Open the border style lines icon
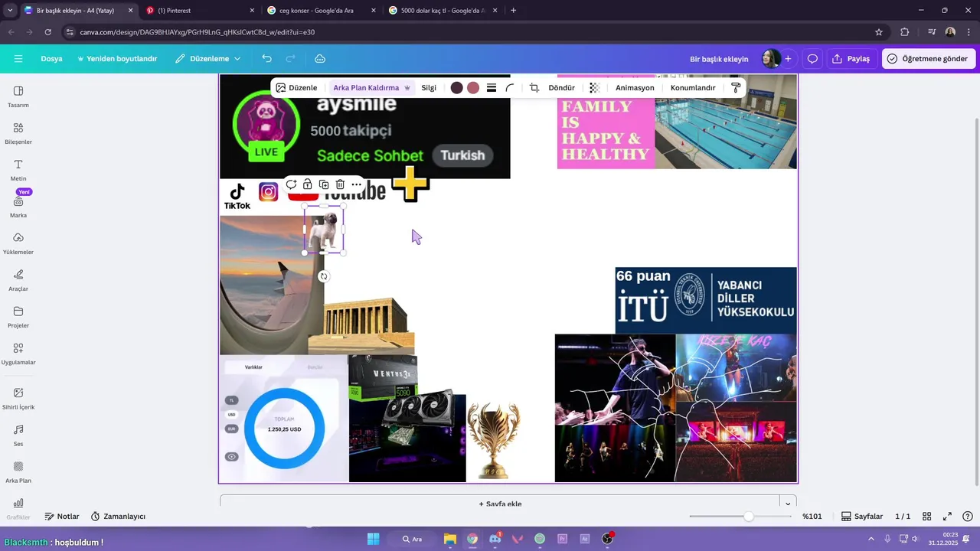The height and width of the screenshot is (551, 980). point(492,88)
